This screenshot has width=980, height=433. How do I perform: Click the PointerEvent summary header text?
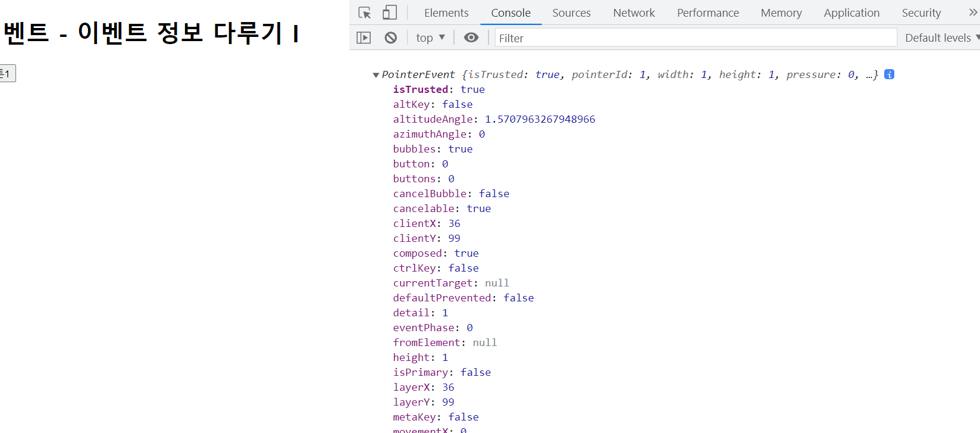pos(630,74)
